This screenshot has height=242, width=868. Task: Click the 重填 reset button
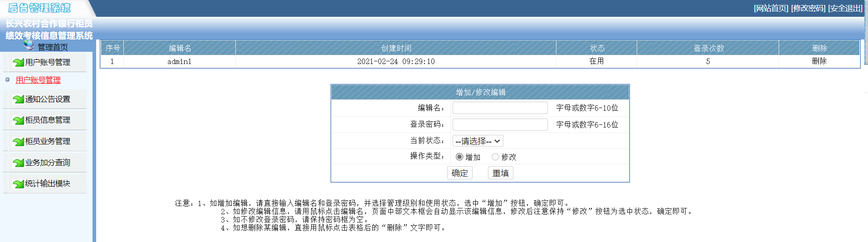pos(501,173)
